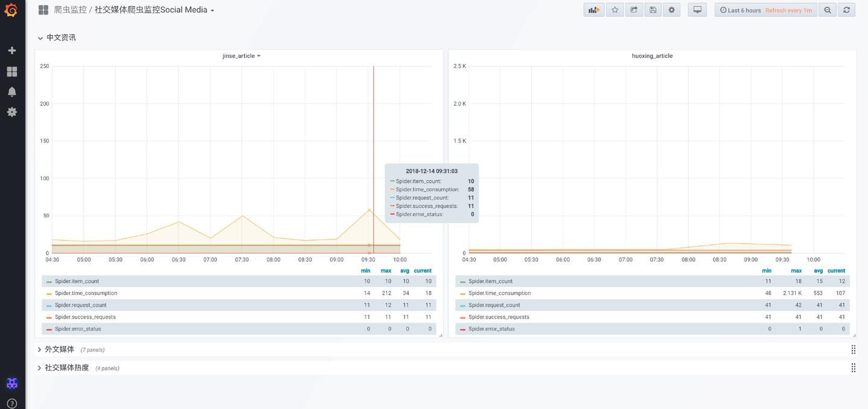The width and height of the screenshot is (868, 409).
Task: Toggle Spider.request_count series in huoxing_article legend
Action: click(494, 305)
